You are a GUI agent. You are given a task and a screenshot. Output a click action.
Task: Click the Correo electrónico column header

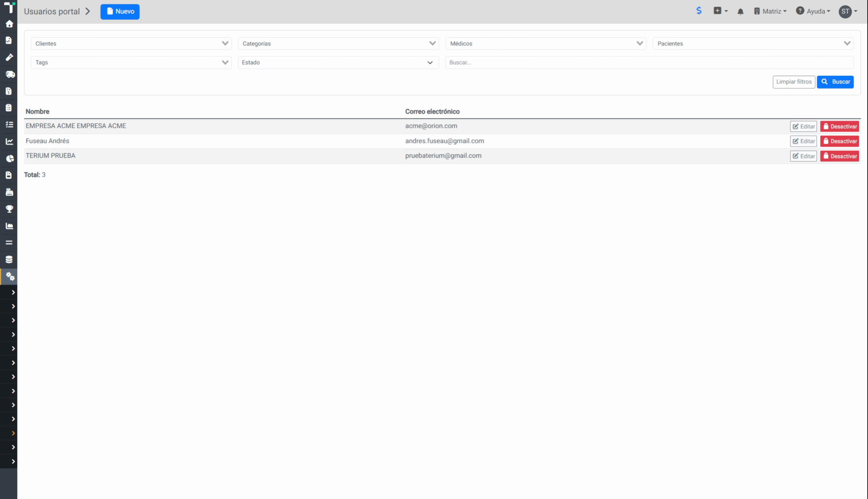pyautogui.click(x=432, y=111)
